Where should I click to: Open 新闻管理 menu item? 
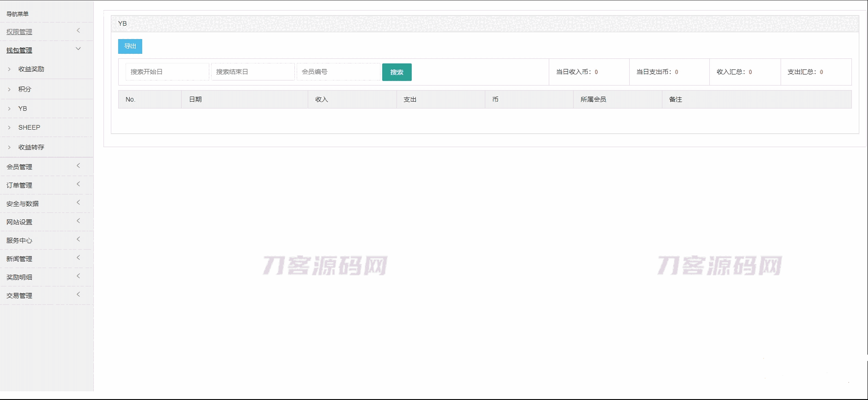coord(19,259)
